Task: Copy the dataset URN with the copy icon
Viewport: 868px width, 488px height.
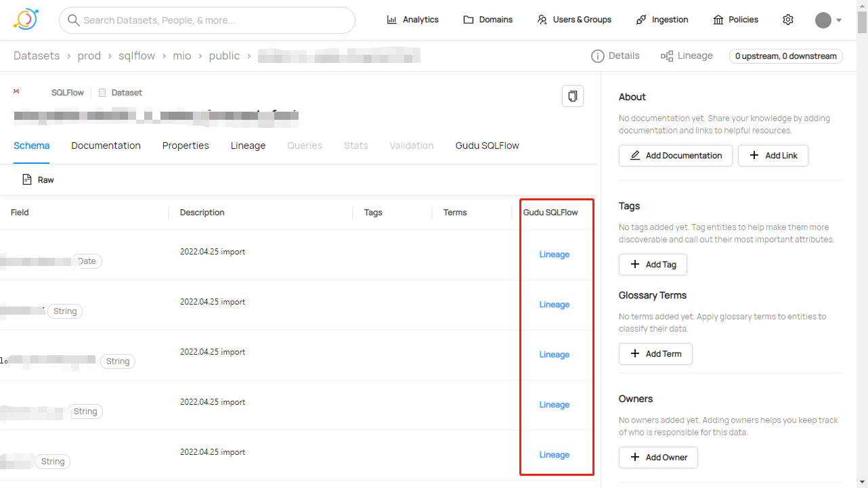Action: pyautogui.click(x=572, y=95)
